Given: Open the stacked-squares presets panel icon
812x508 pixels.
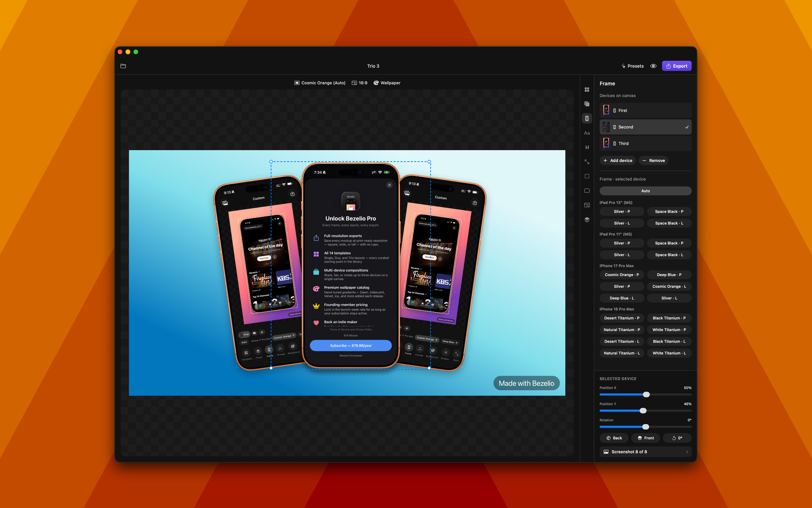Looking at the screenshot, I should click(x=587, y=104).
